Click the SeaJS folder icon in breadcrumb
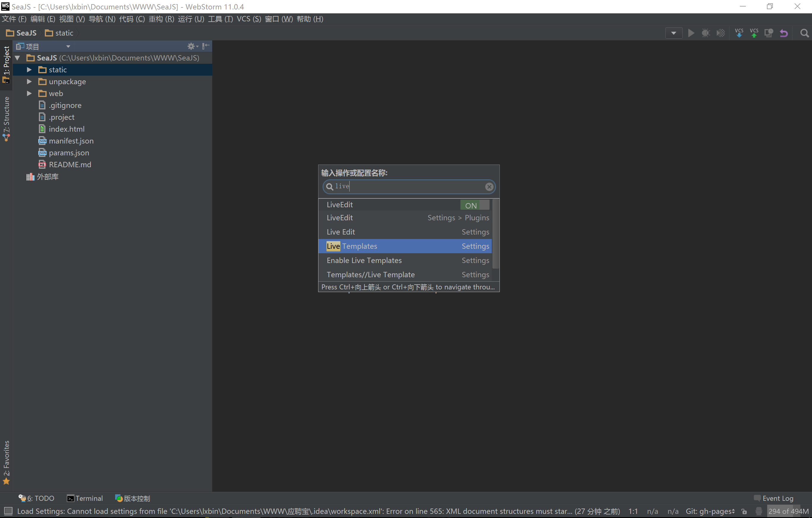 [x=10, y=33]
